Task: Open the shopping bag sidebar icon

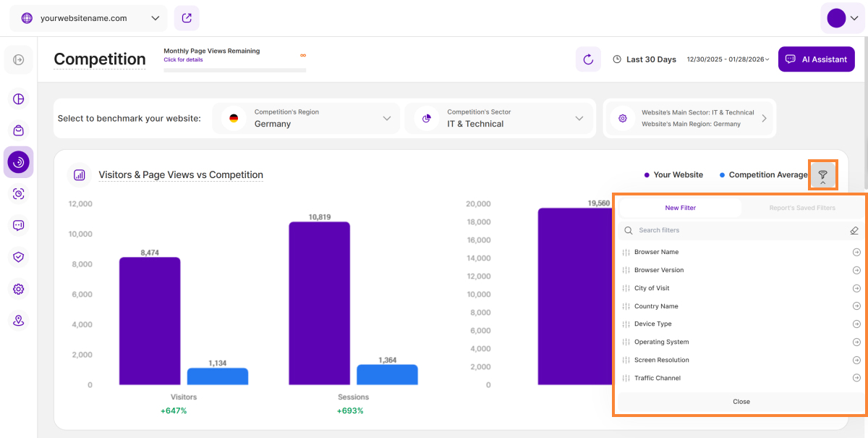Action: [x=19, y=130]
